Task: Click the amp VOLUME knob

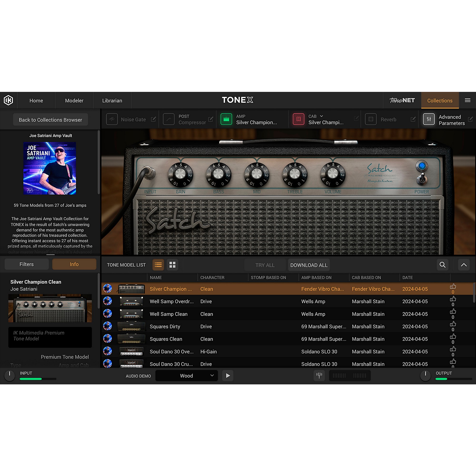Action: pyautogui.click(x=333, y=174)
